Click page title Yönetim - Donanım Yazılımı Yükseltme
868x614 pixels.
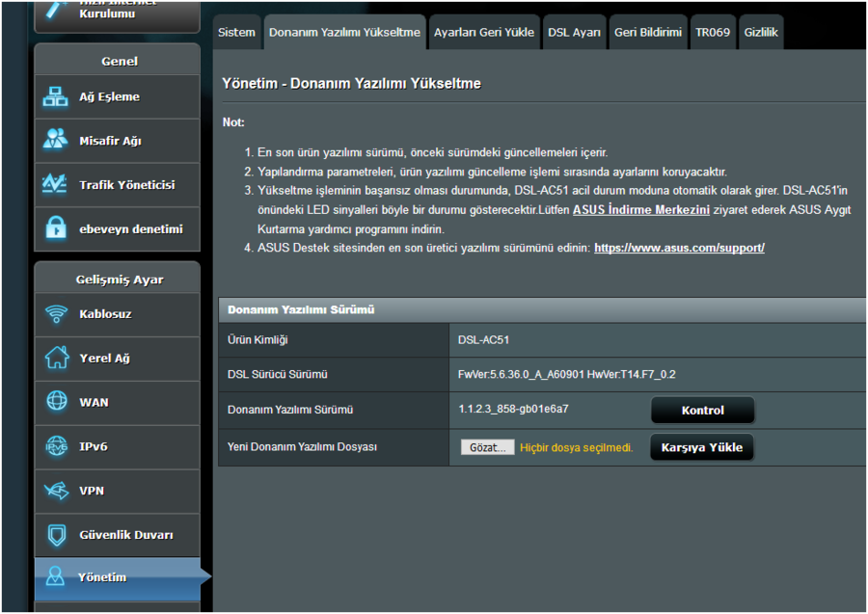pyautogui.click(x=351, y=84)
